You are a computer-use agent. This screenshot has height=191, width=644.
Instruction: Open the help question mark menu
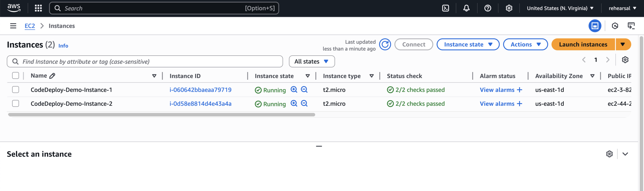488,8
